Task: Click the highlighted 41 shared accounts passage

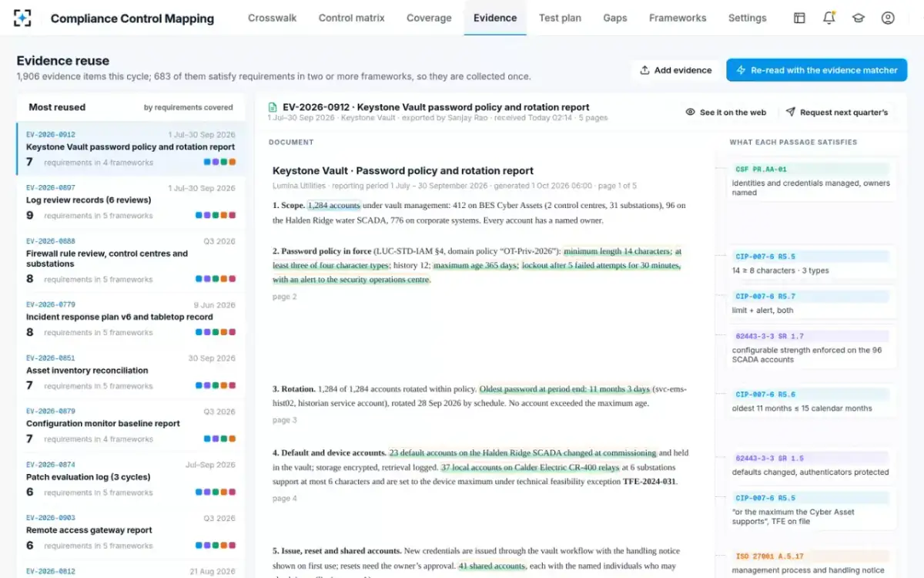Action: tap(492, 566)
